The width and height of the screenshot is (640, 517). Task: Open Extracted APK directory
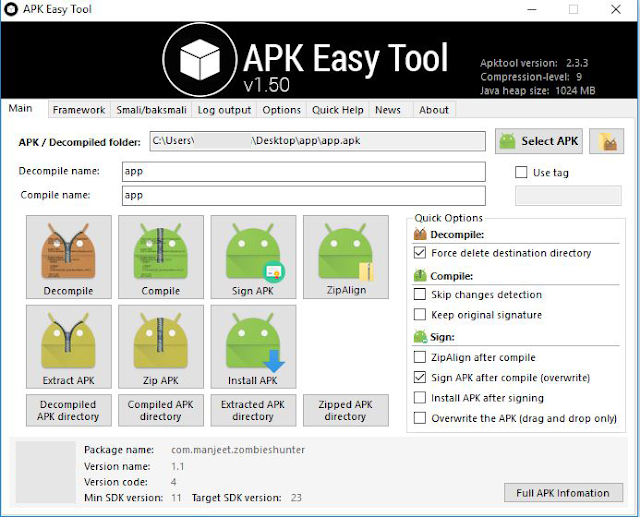tap(253, 410)
